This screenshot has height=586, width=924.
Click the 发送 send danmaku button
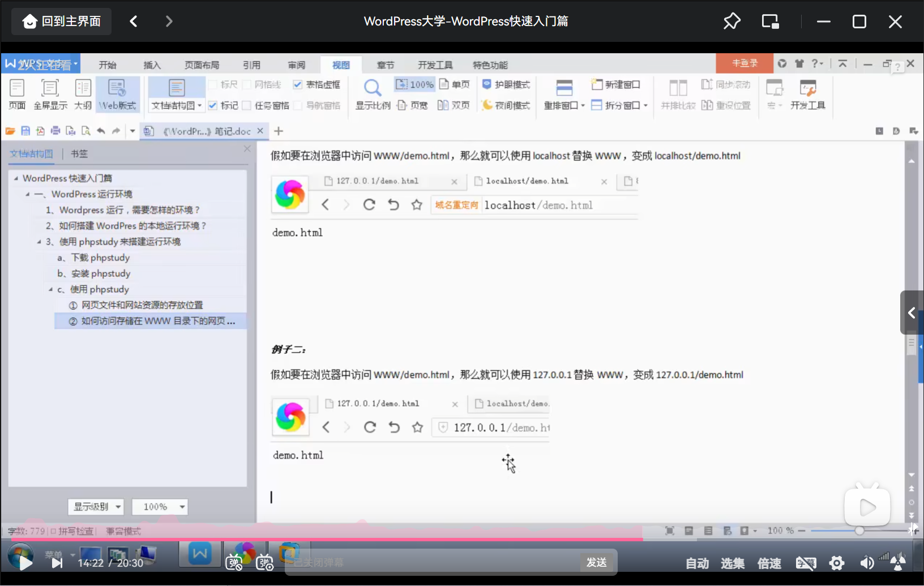597,562
